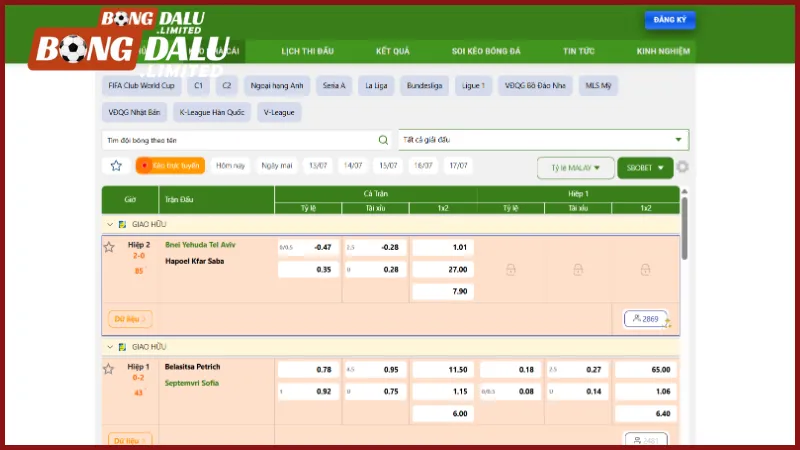Select the 1.15 1x2 odds
Viewport: 800px width, 450px height.
click(x=443, y=391)
